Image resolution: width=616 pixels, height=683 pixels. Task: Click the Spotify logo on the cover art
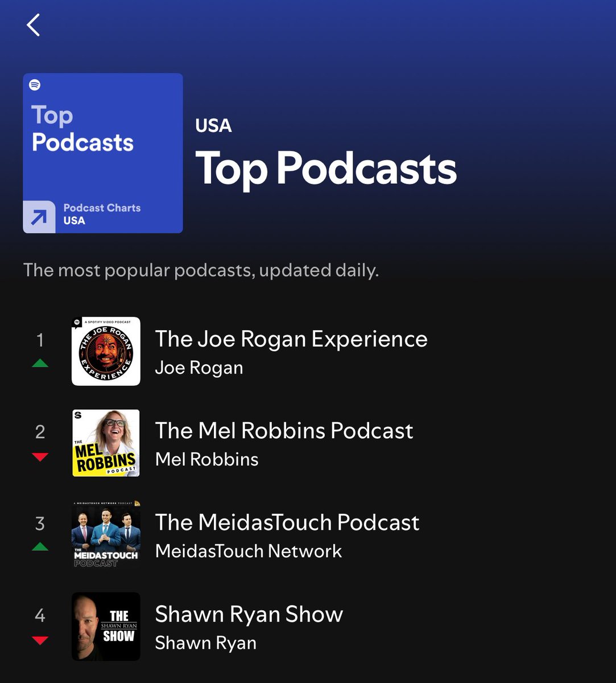pyautogui.click(x=35, y=85)
